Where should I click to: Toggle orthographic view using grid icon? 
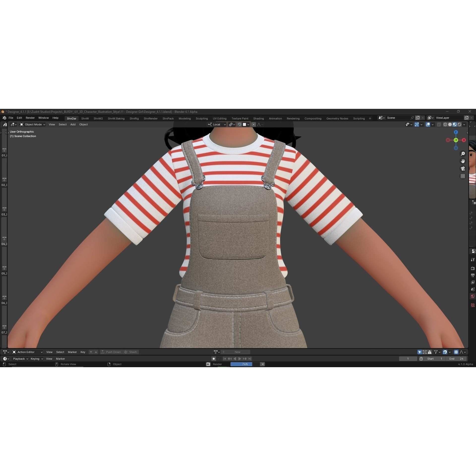coord(463,176)
